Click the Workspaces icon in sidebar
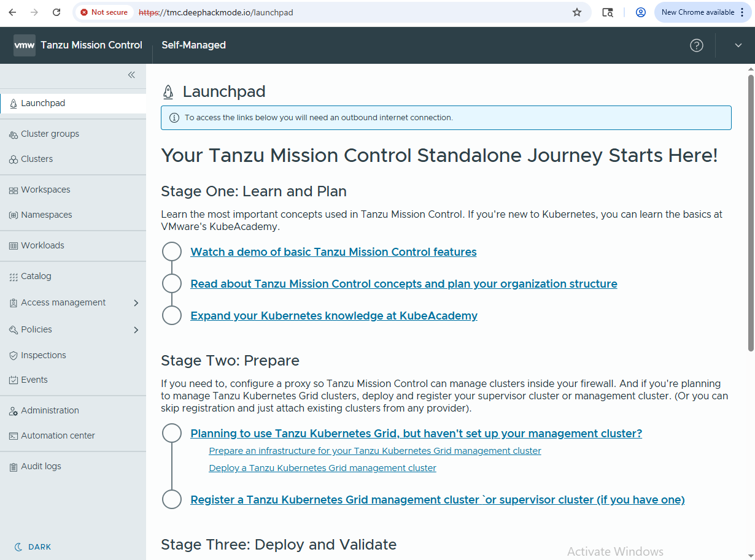755x560 pixels. coord(14,190)
